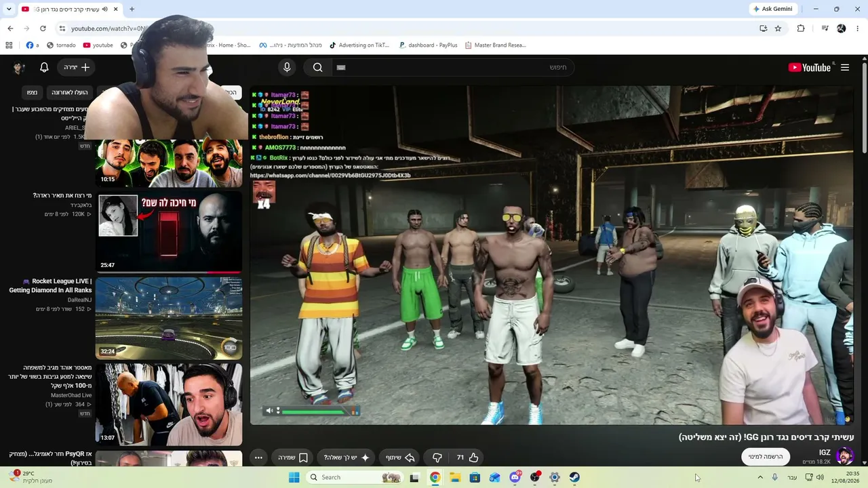Open Chrome tab search dropdown
Image resolution: width=868 pixels, height=488 pixels.
[x=9, y=9]
